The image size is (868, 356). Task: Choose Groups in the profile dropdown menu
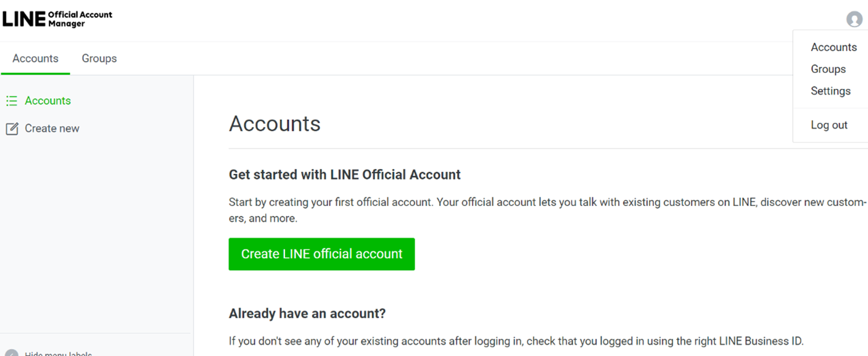coord(828,69)
